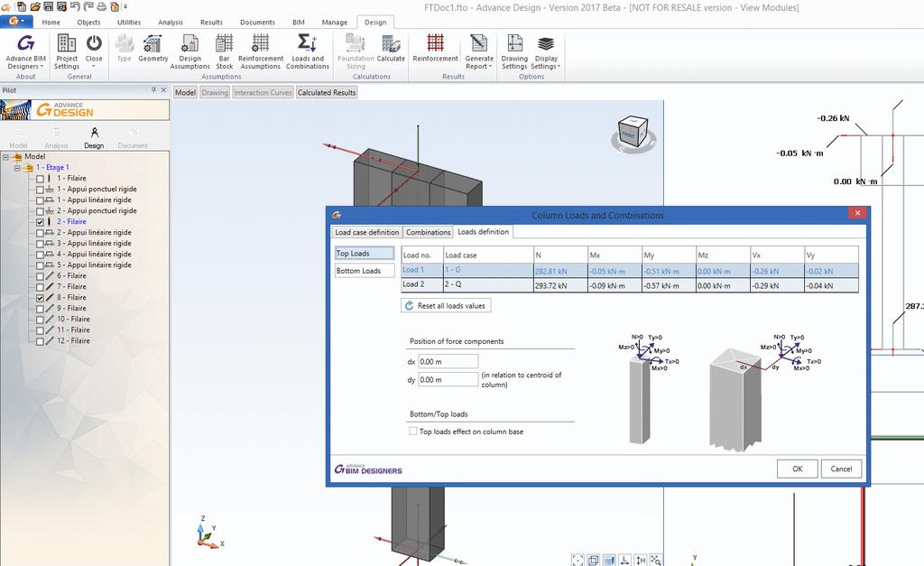Click the dx position input field
Screen dimensions: 924x566
tap(448, 361)
